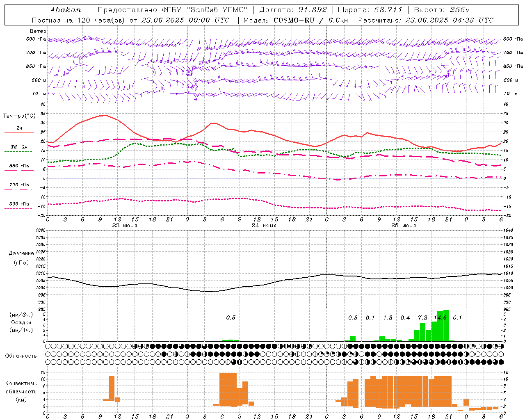Click the 'Давление' pressure panel label
This screenshot has height=420, width=525.
[21, 253]
